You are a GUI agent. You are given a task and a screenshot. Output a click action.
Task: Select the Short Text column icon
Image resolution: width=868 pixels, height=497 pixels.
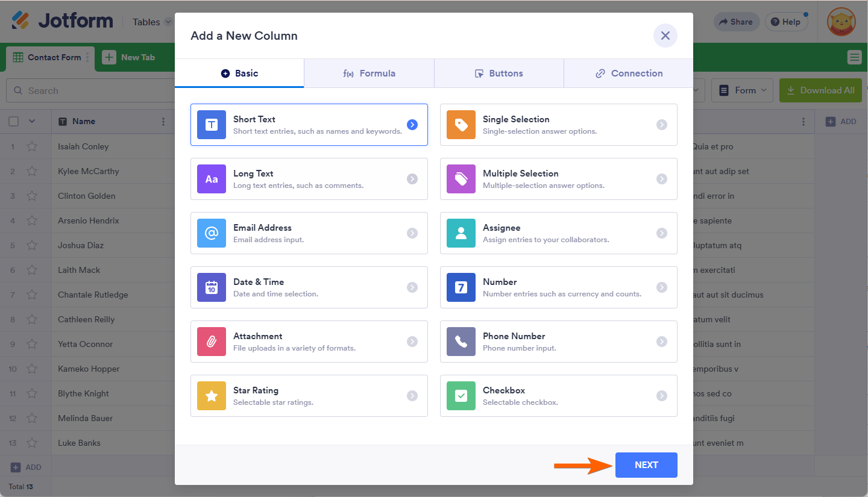coord(212,125)
